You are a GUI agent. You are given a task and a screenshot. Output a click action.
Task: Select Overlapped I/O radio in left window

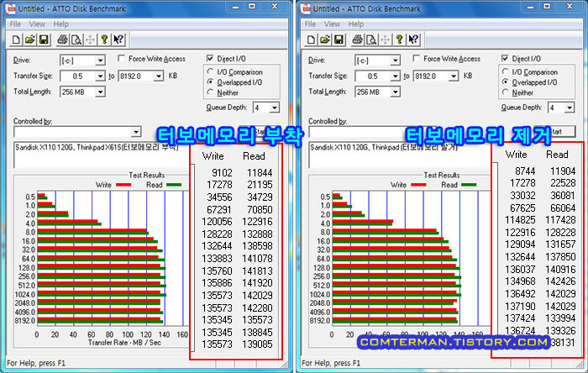(210, 81)
